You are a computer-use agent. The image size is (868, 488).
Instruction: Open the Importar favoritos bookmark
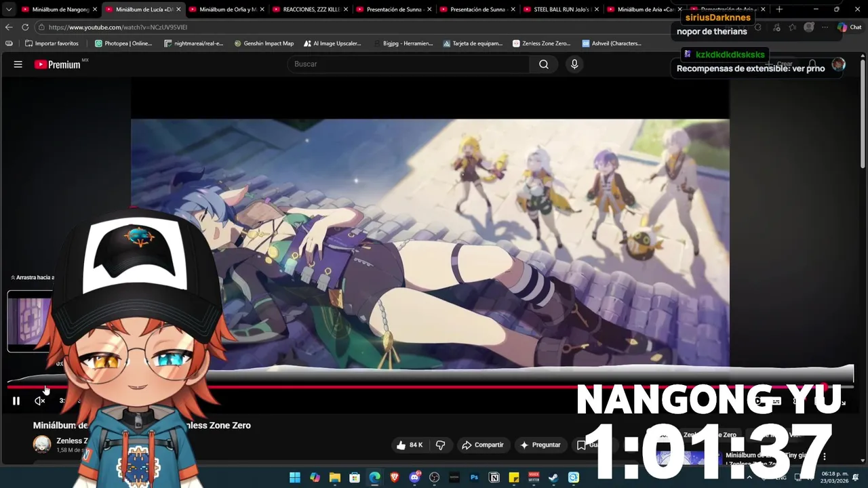coord(52,43)
